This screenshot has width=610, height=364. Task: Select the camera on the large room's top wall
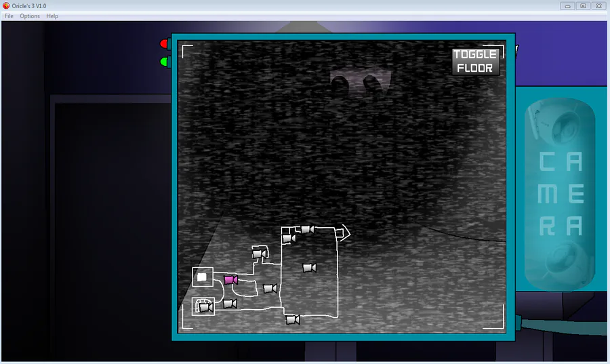coord(307,229)
